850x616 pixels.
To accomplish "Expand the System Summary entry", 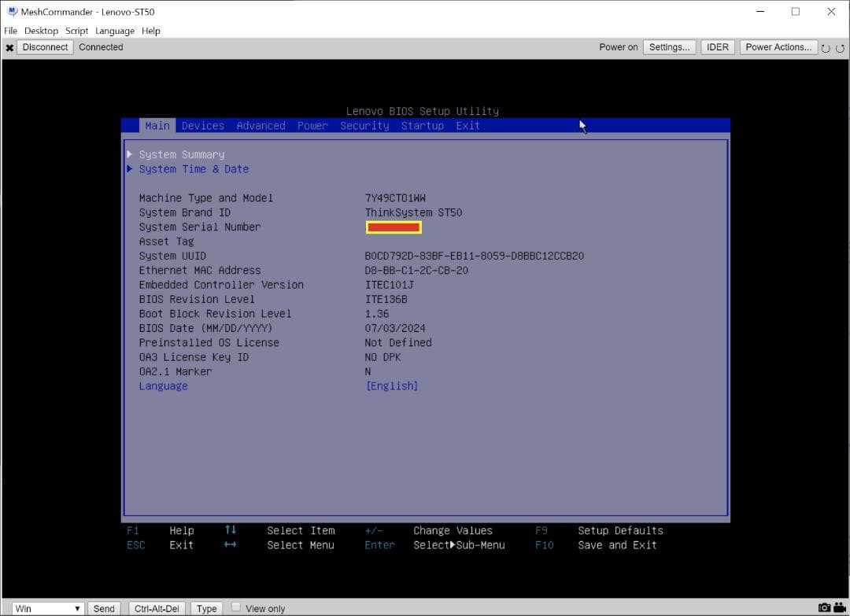I will click(x=181, y=154).
